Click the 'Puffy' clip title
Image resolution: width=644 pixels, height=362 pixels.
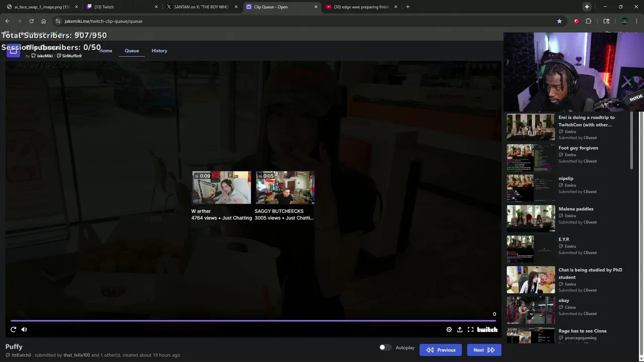coord(14,346)
